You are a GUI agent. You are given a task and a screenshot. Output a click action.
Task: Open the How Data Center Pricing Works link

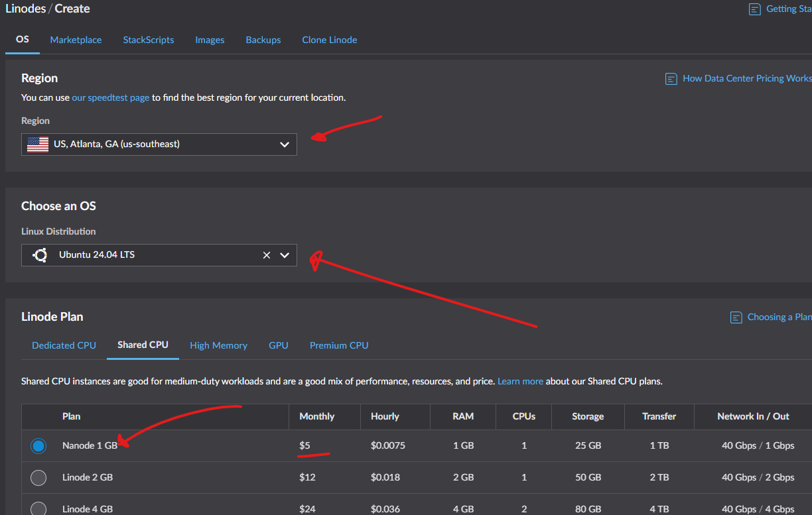(x=747, y=78)
